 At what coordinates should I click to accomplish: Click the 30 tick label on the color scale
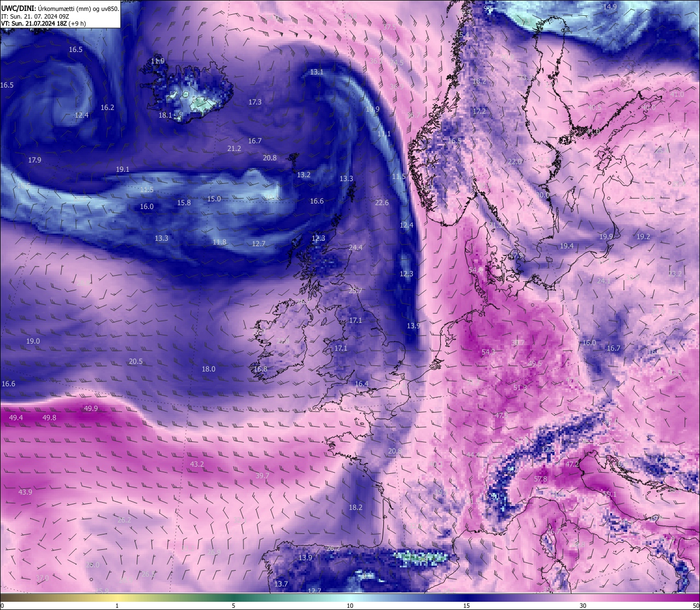pyautogui.click(x=583, y=606)
